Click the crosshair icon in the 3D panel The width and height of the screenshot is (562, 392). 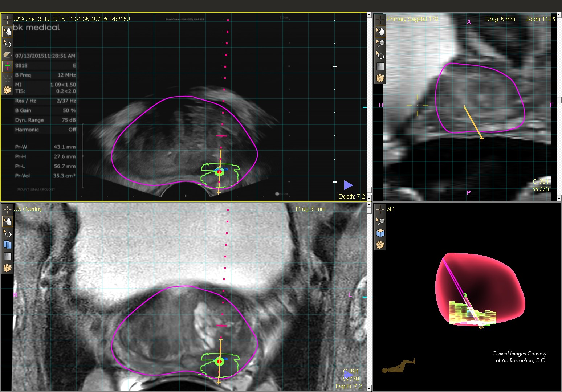click(x=380, y=209)
